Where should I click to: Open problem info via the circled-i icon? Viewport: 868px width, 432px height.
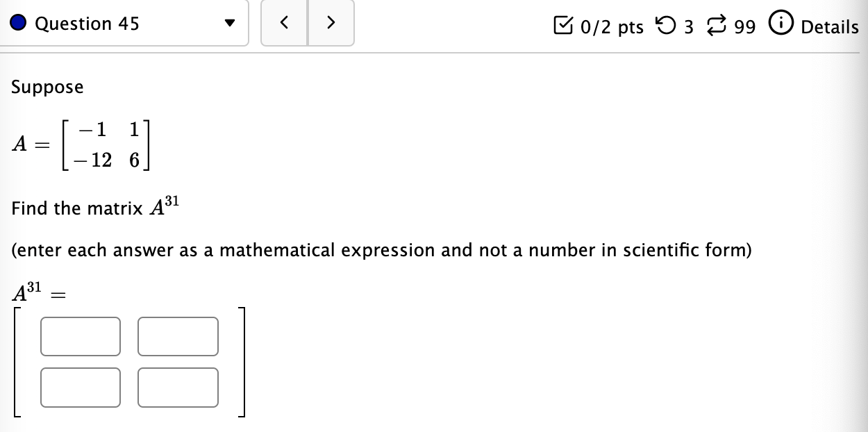781,22
